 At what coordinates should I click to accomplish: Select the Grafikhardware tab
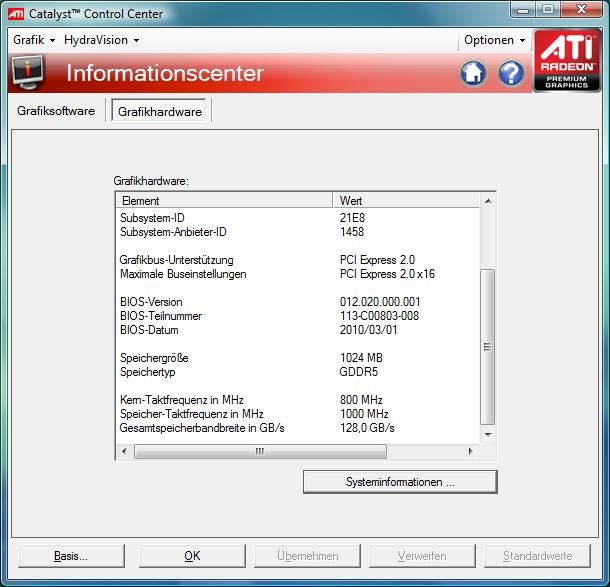160,112
